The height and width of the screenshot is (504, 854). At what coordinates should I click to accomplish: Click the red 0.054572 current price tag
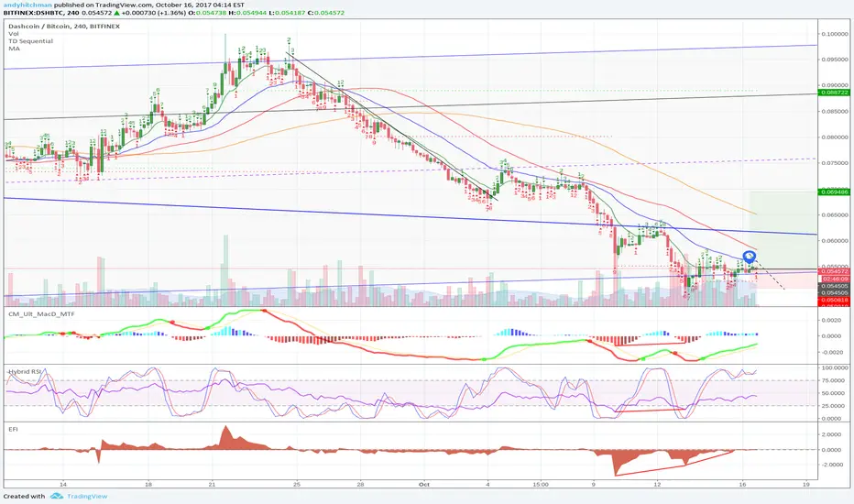pos(834,271)
